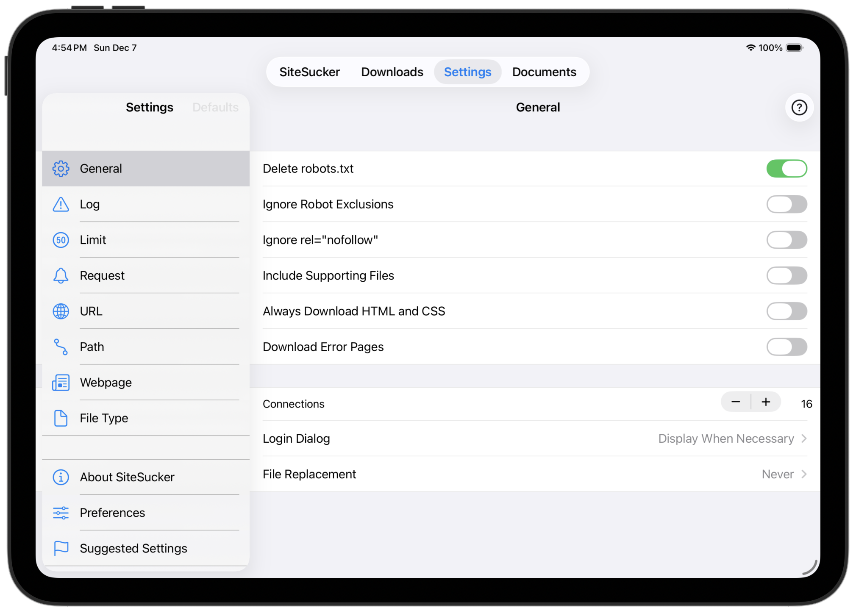Select the Settings tab
856x616 pixels.
click(467, 72)
